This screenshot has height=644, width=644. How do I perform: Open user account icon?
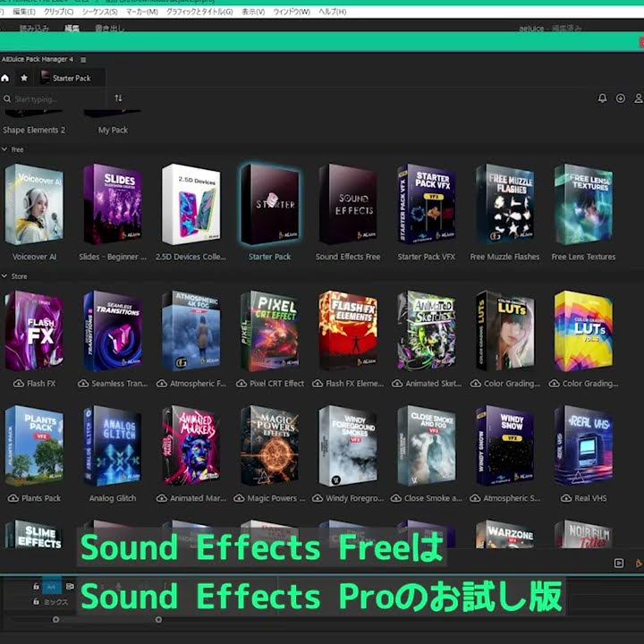[639, 98]
